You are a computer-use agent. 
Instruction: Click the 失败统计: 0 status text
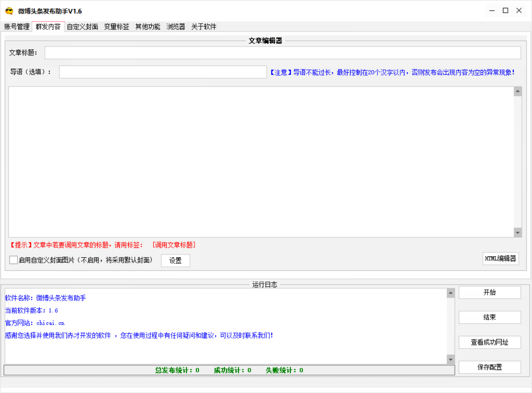284,370
